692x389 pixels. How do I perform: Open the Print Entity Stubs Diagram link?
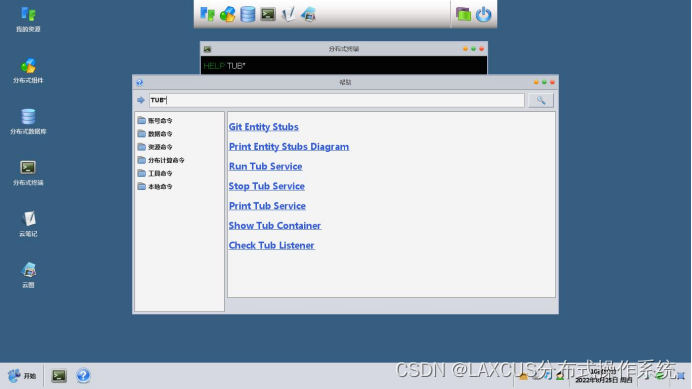point(289,147)
